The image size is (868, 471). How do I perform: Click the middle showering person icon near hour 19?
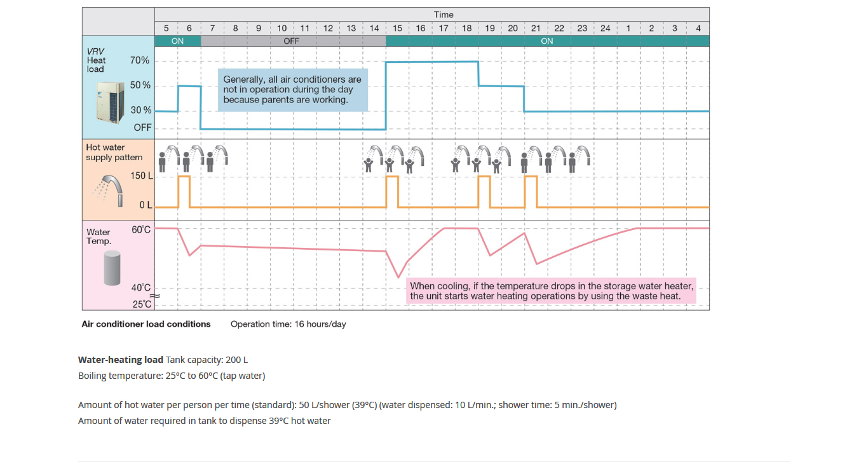point(476,164)
